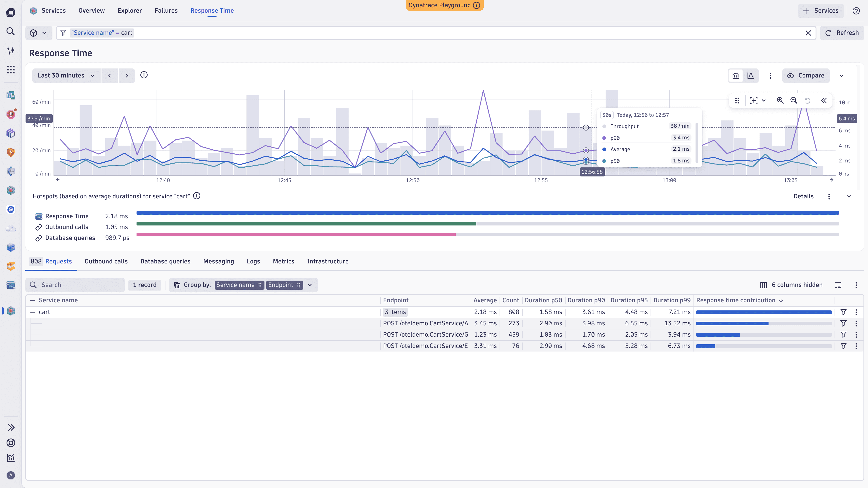Click the help question mark icon
This screenshot has height=488, width=868.
pyautogui.click(x=856, y=11)
